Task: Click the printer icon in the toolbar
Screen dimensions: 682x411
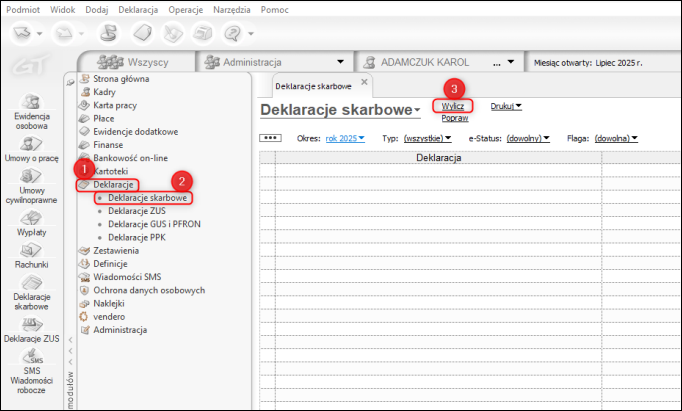Action: click(202, 33)
